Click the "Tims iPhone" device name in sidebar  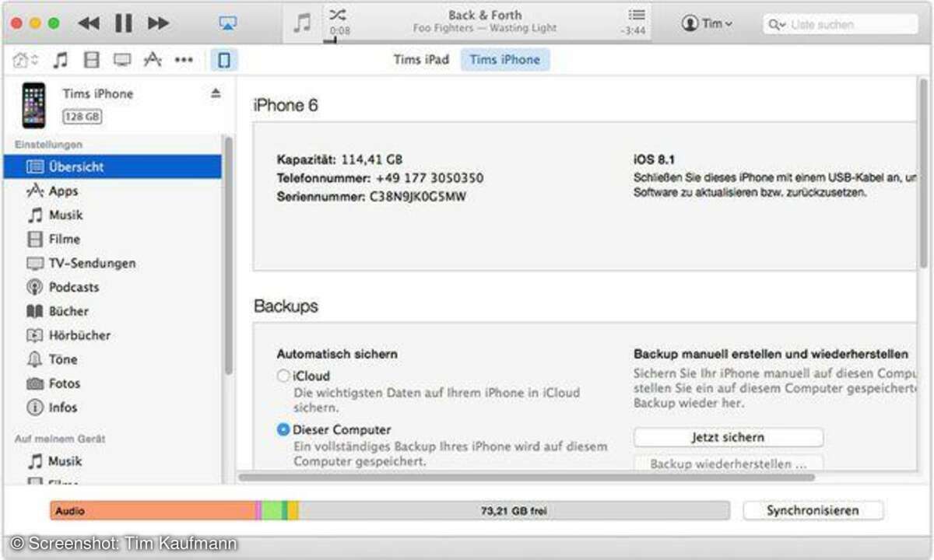98,93
